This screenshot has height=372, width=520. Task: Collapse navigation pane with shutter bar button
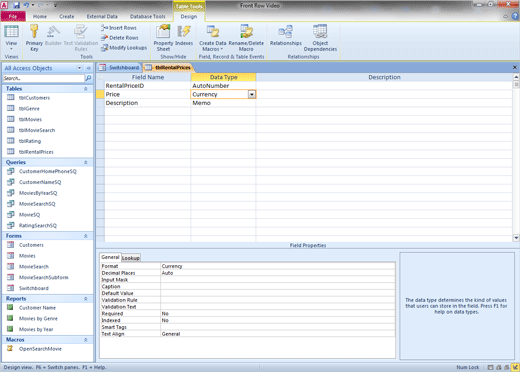click(x=89, y=68)
